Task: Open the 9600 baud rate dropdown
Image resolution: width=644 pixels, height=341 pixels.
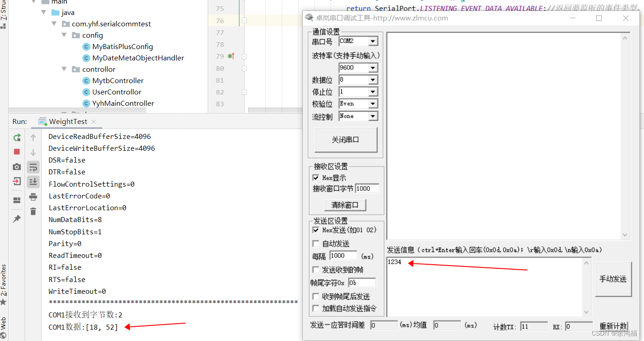Action: coord(373,68)
